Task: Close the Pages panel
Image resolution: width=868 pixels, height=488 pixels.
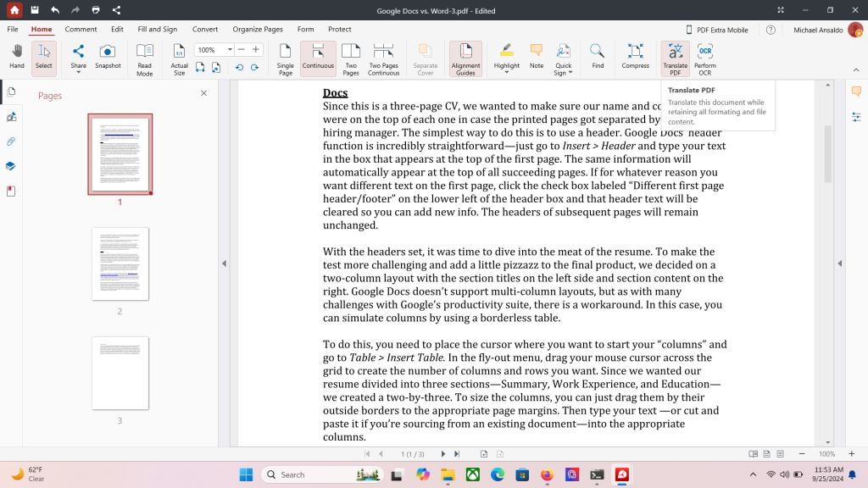Action: click(x=203, y=93)
